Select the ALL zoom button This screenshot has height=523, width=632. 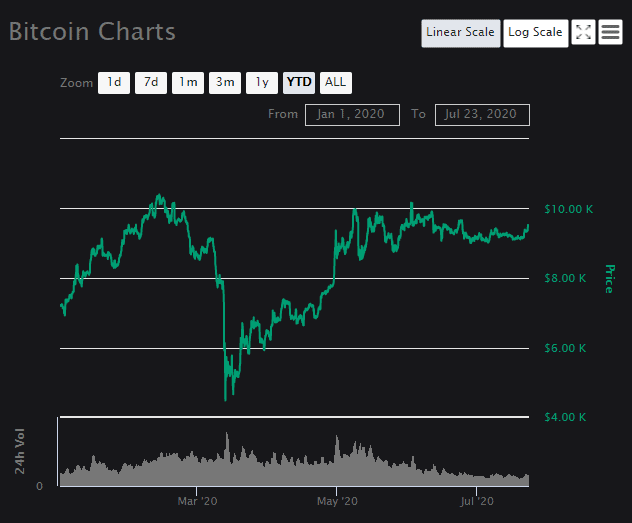pyautogui.click(x=336, y=83)
